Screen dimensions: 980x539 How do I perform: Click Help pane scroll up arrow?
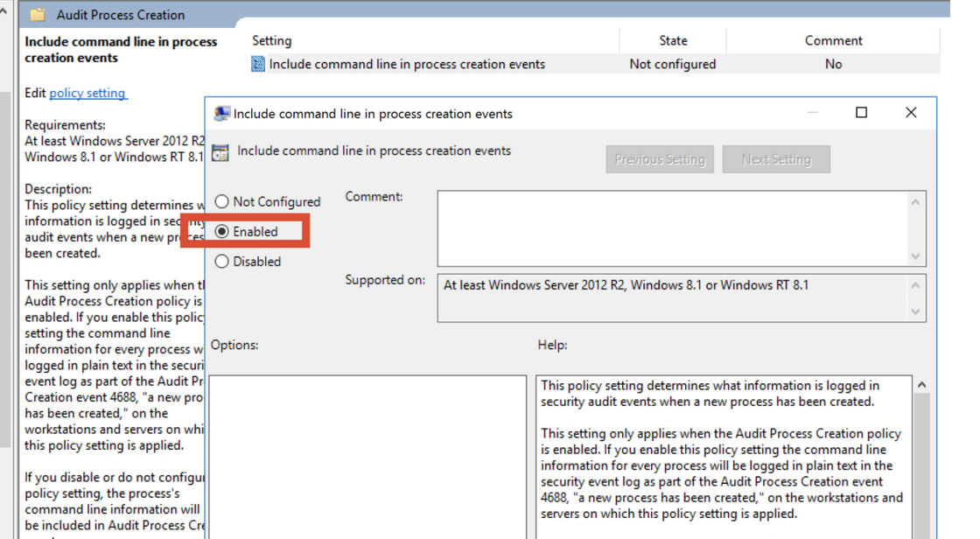[x=922, y=384]
